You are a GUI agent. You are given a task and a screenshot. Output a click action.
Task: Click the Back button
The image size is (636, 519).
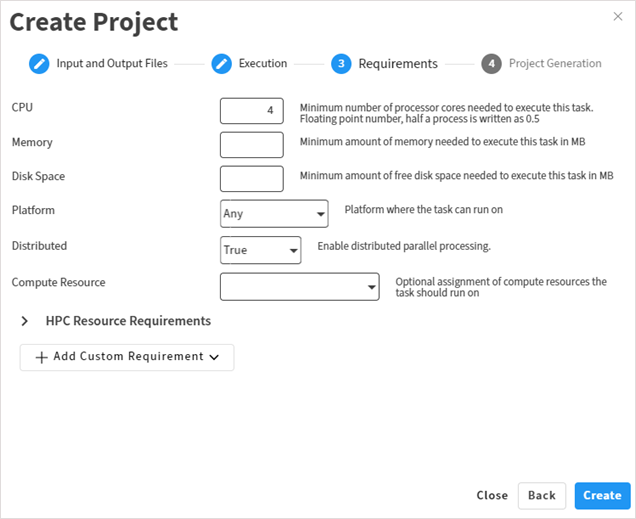pos(541,496)
